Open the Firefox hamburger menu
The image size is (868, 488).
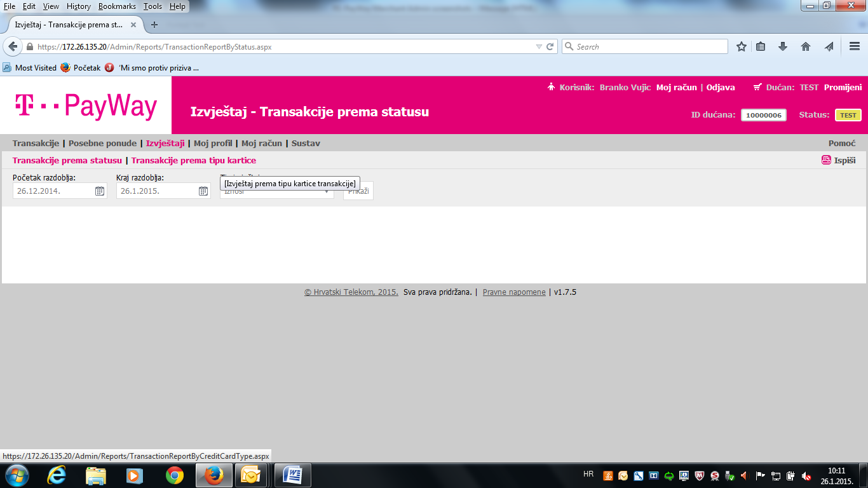[855, 46]
